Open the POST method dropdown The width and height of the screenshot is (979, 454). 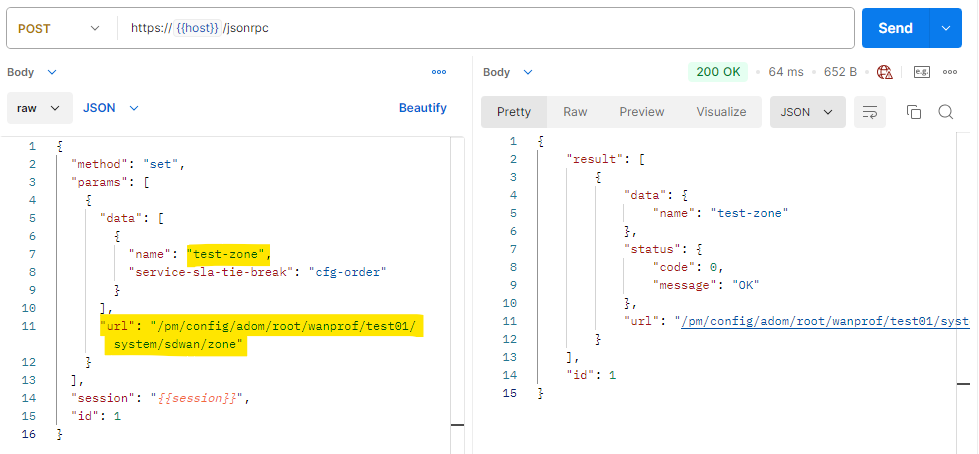tap(60, 28)
